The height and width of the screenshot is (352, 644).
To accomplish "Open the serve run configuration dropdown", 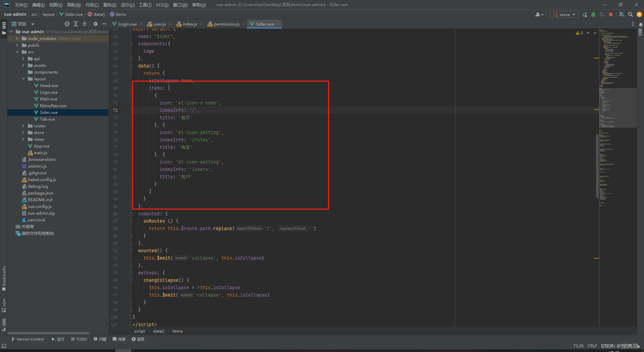I will click(x=564, y=14).
